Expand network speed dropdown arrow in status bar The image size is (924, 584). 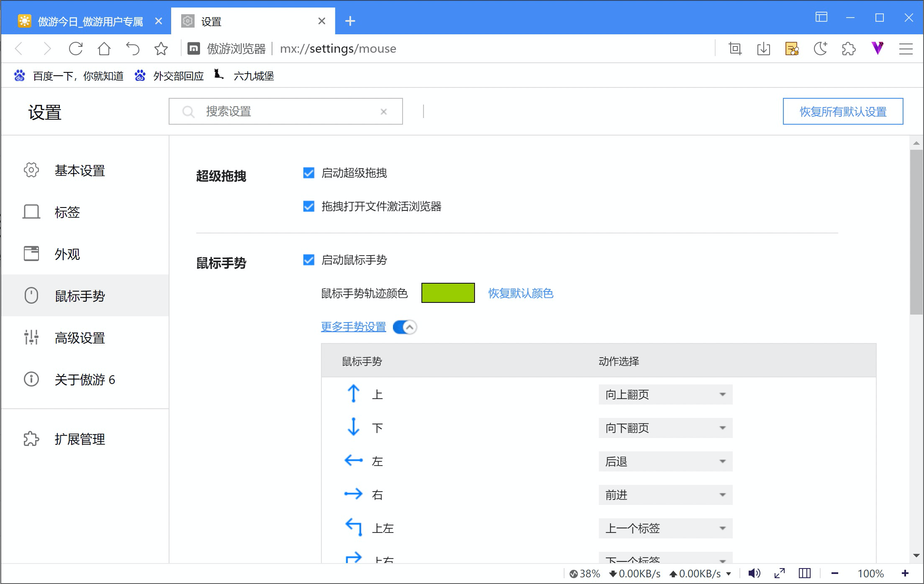(729, 574)
